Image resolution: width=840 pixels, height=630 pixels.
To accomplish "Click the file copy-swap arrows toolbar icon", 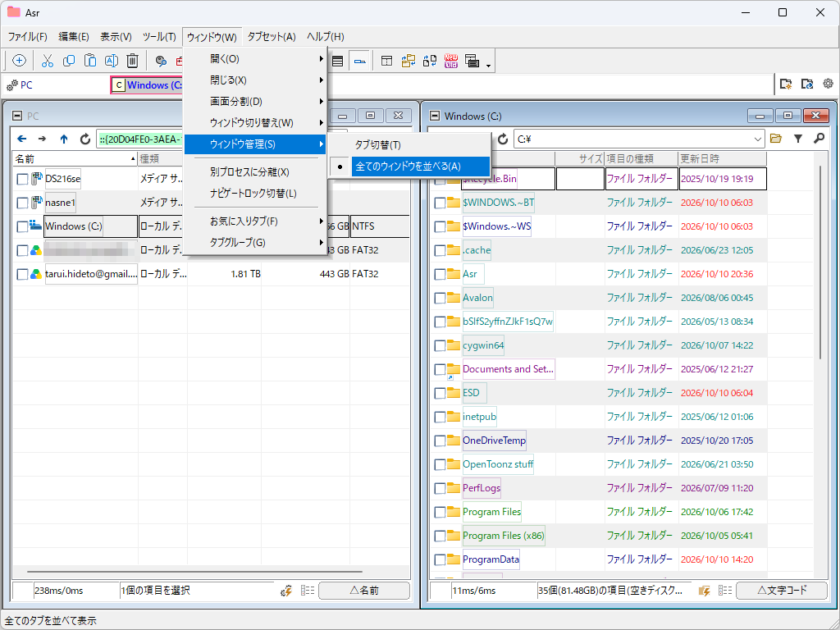I will (x=430, y=61).
